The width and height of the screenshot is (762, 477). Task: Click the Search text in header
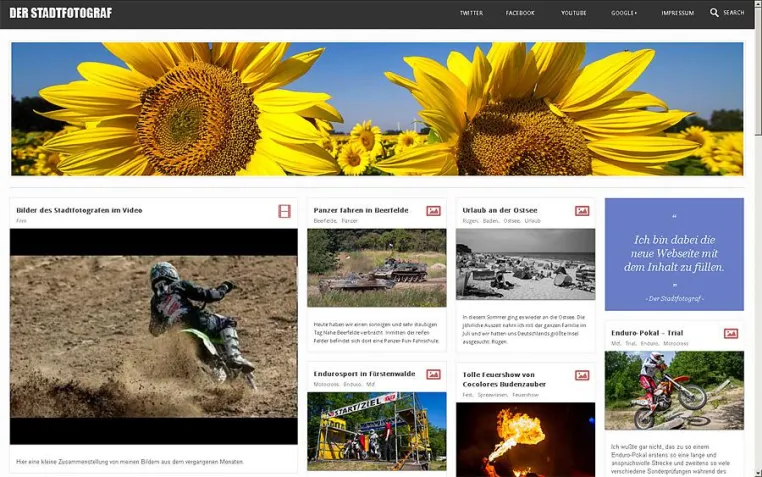[x=733, y=13]
